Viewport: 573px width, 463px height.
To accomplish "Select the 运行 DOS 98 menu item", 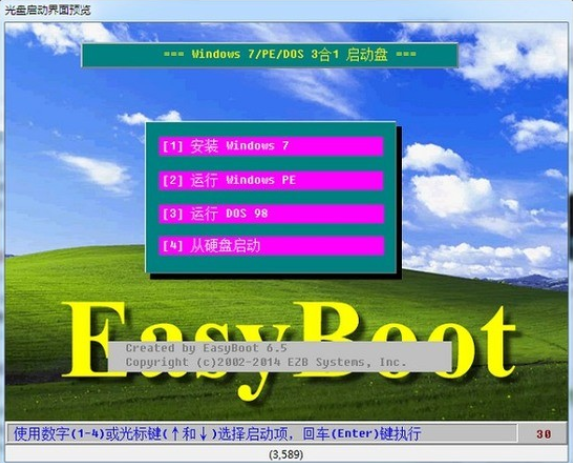I will 271,214.
